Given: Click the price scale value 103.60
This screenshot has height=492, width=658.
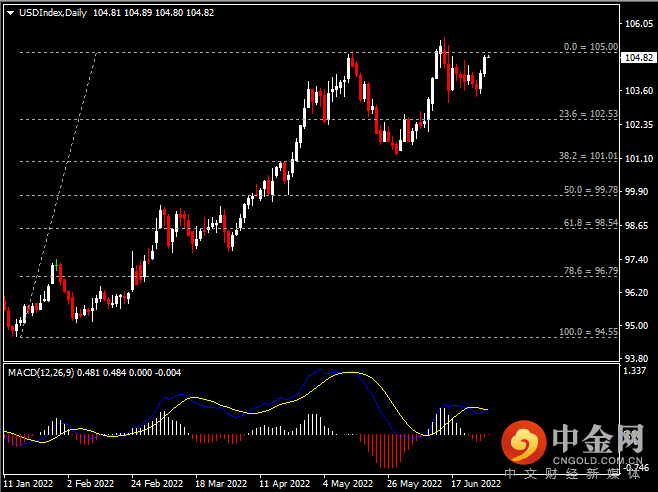Looking at the screenshot, I should (x=639, y=91).
